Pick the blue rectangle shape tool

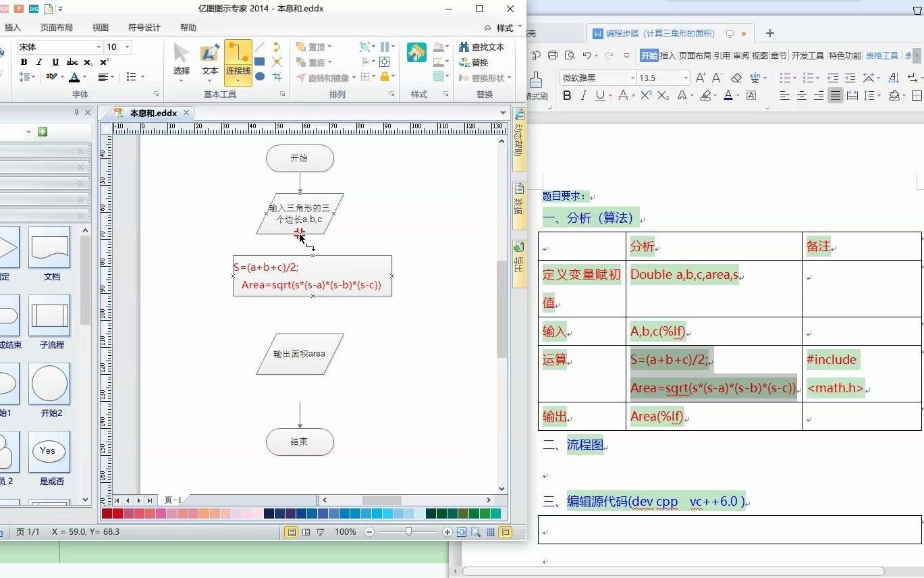[260, 61]
